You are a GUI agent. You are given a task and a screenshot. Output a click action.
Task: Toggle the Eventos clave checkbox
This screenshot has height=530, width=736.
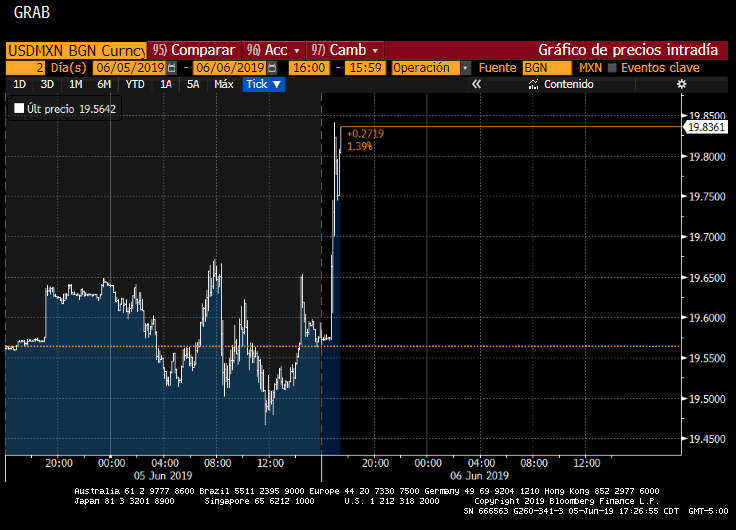(612, 68)
